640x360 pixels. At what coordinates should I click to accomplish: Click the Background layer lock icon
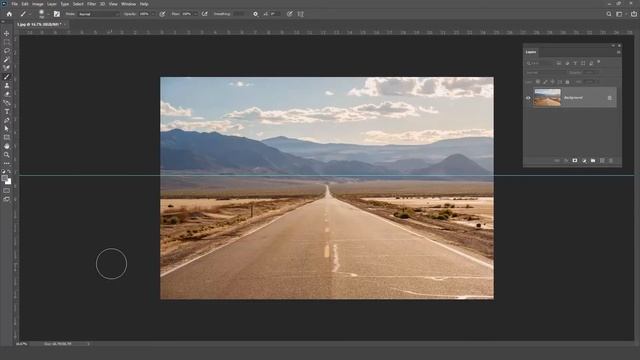tap(610, 98)
